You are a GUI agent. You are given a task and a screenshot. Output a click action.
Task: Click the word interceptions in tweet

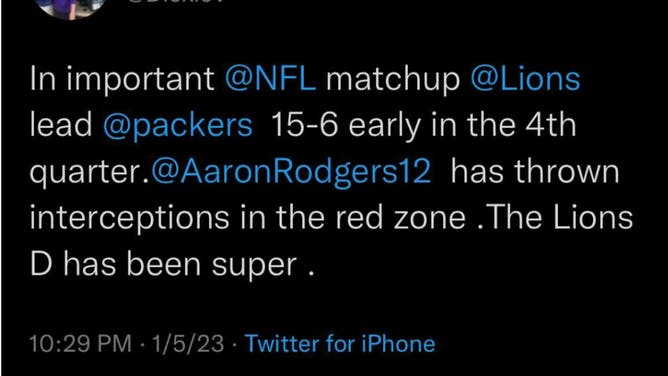pyautogui.click(x=130, y=218)
